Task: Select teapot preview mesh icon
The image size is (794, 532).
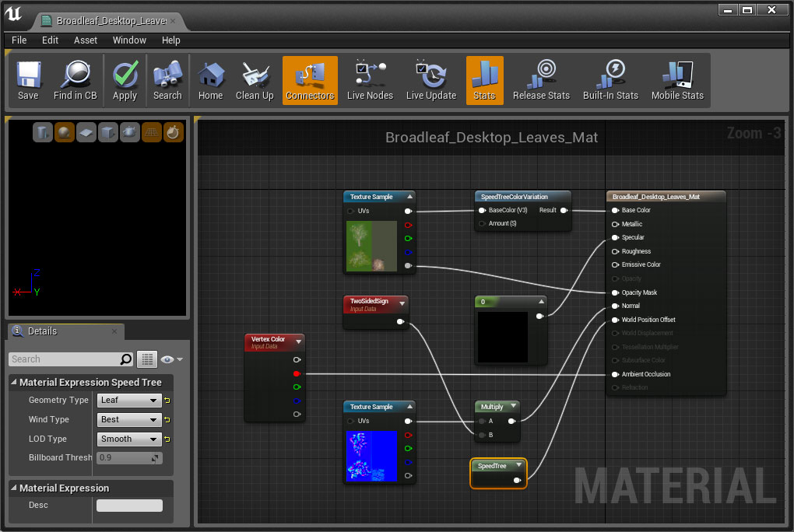Action: pos(130,133)
